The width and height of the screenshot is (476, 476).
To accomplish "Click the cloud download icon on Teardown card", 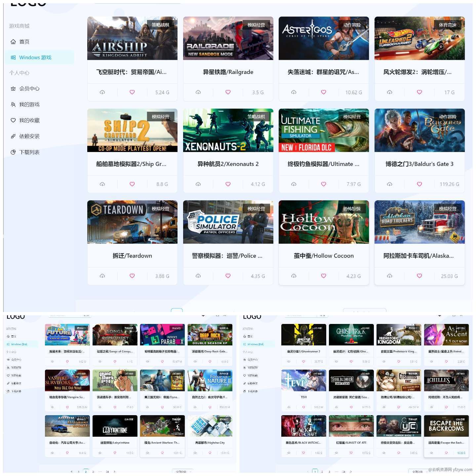I will [x=102, y=276].
